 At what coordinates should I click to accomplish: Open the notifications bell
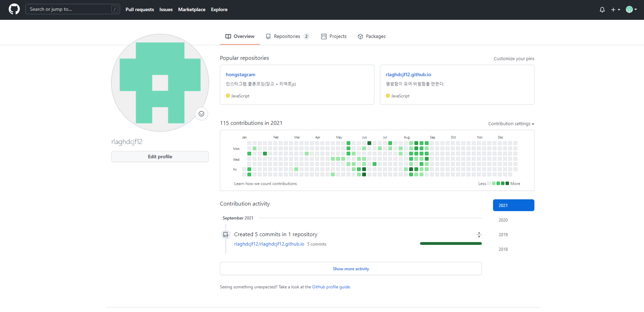602,10
